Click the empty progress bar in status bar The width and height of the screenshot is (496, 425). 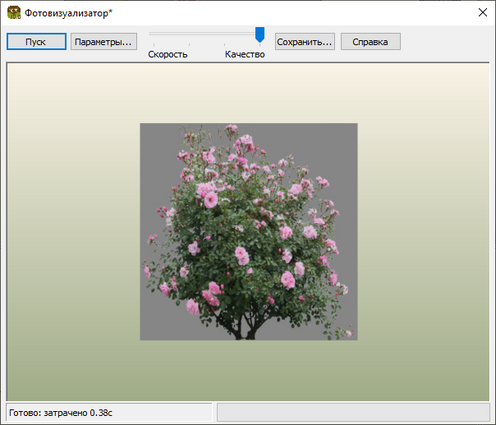353,413
